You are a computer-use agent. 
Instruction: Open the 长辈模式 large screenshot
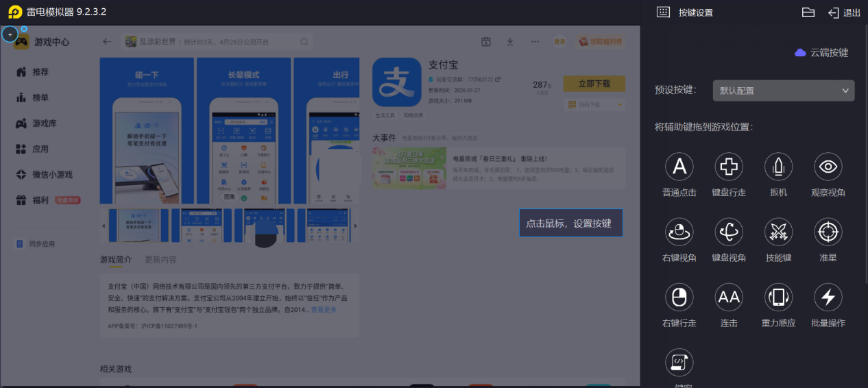coord(243,130)
